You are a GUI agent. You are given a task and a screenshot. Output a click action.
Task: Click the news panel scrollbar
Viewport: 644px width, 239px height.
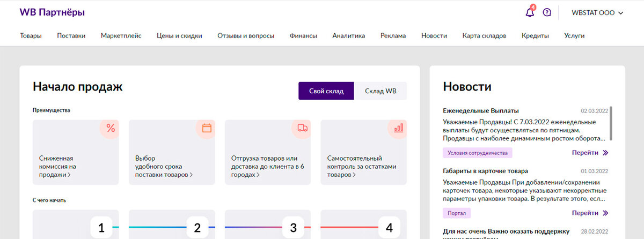pos(611,123)
